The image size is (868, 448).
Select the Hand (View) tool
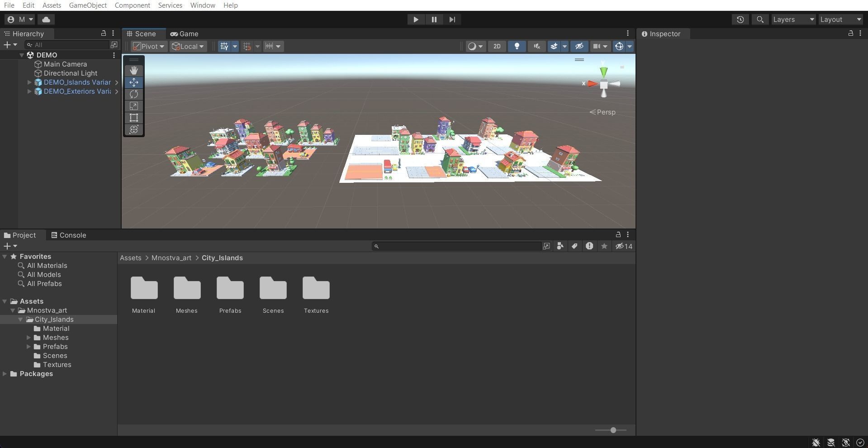(x=134, y=71)
